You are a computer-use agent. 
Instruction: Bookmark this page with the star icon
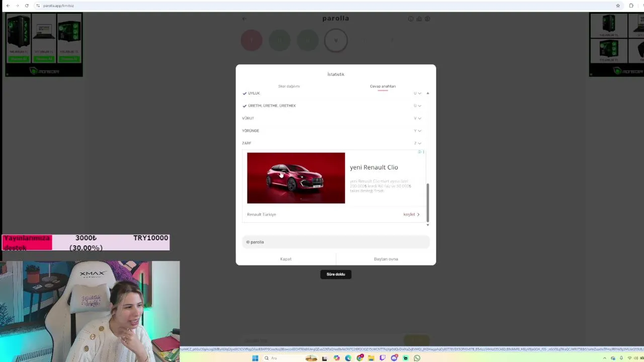point(618,6)
